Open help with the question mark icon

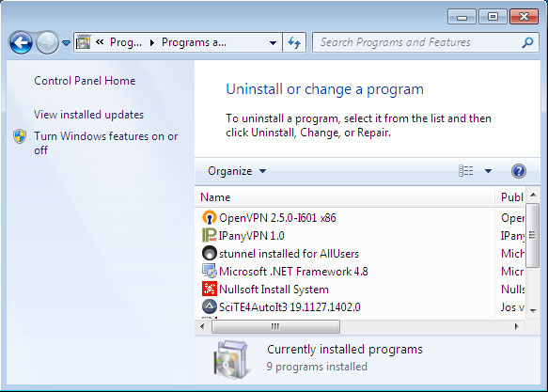518,171
